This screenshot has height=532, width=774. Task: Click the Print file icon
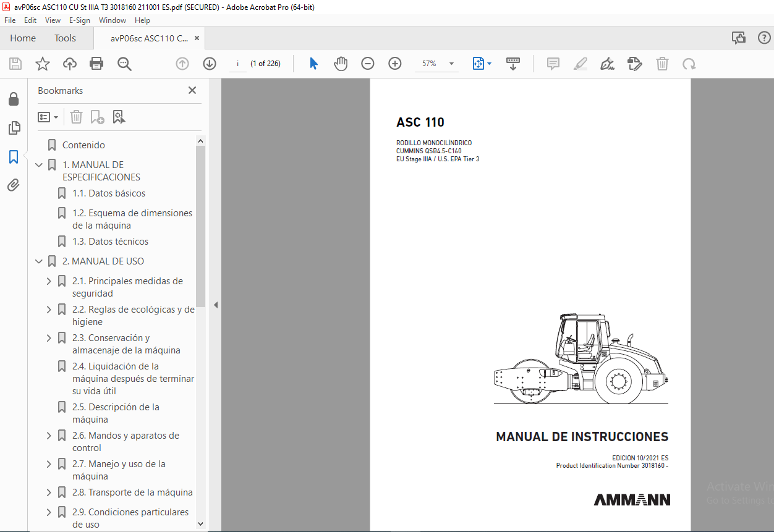[96, 64]
